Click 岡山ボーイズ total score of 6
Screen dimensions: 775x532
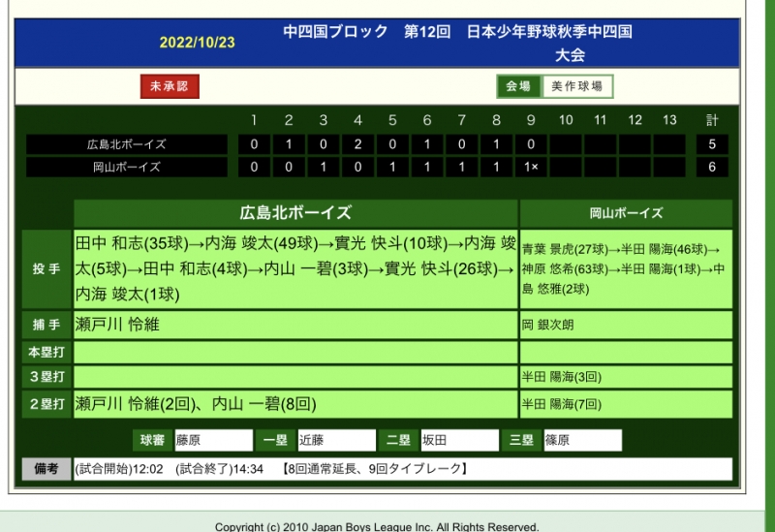(x=712, y=167)
